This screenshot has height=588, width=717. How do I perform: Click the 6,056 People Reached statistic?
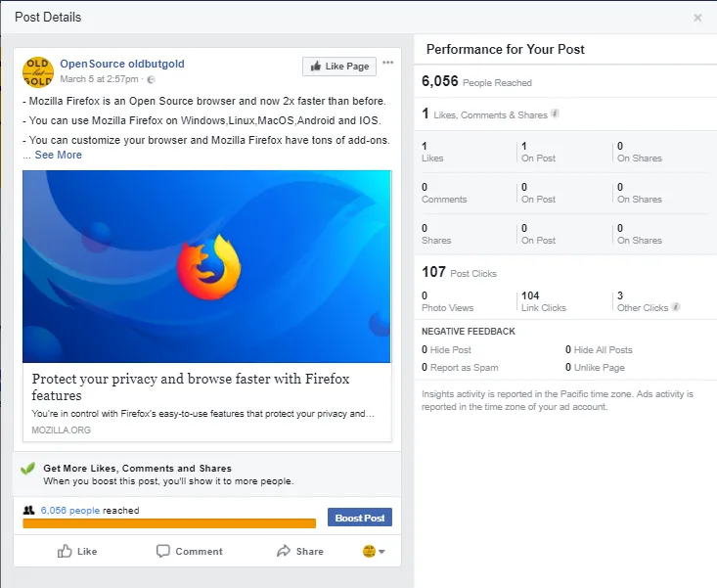[x=476, y=81]
